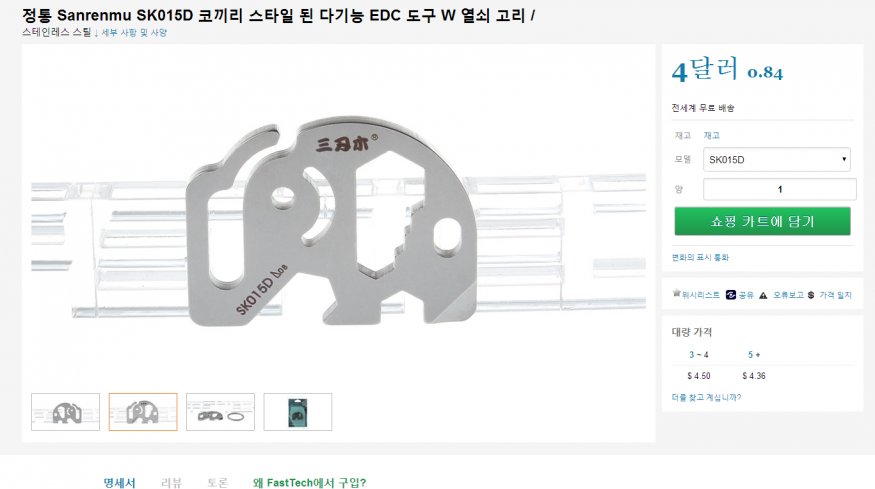Image resolution: width=875 pixels, height=489 pixels.
Task: Add item to shopping cart
Action: 762,221
